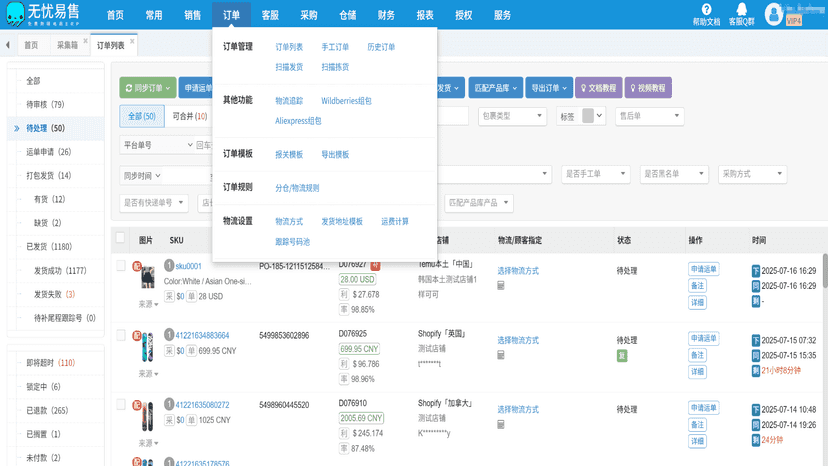
Task: Check the sku0001 order row checkbox
Action: tap(121, 265)
